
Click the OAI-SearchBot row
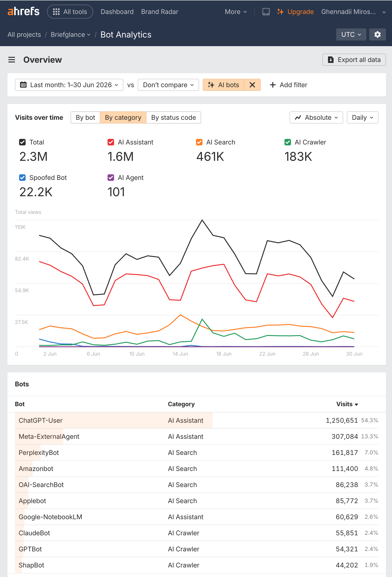tap(197, 485)
